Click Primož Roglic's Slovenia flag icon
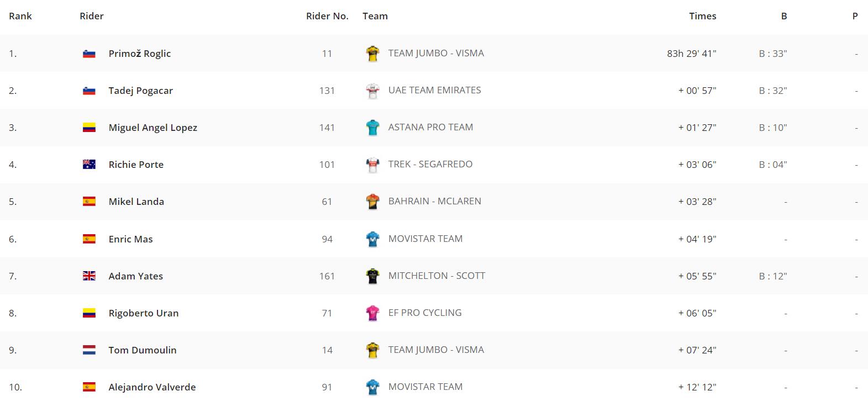The image size is (868, 412). pyautogui.click(x=89, y=54)
